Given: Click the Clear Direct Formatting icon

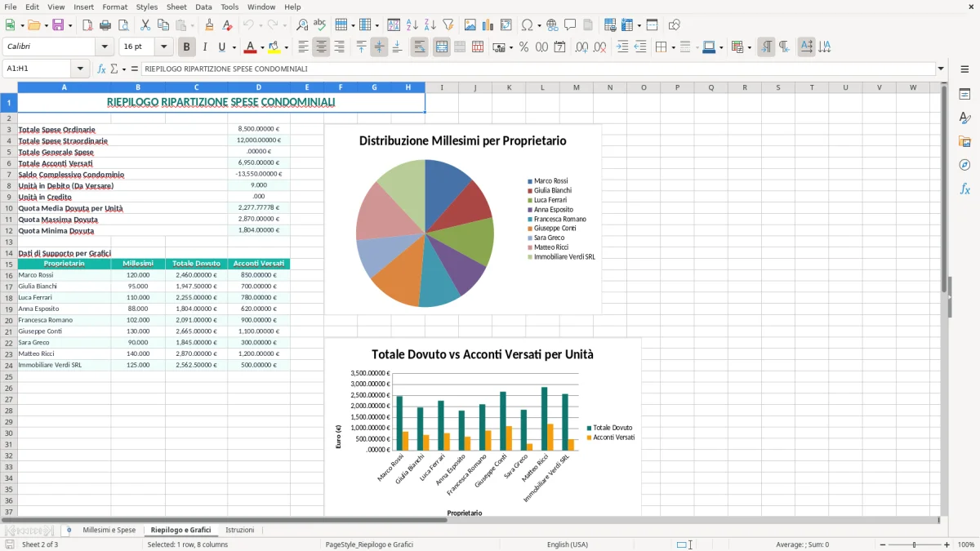Looking at the screenshot, I should [x=227, y=25].
